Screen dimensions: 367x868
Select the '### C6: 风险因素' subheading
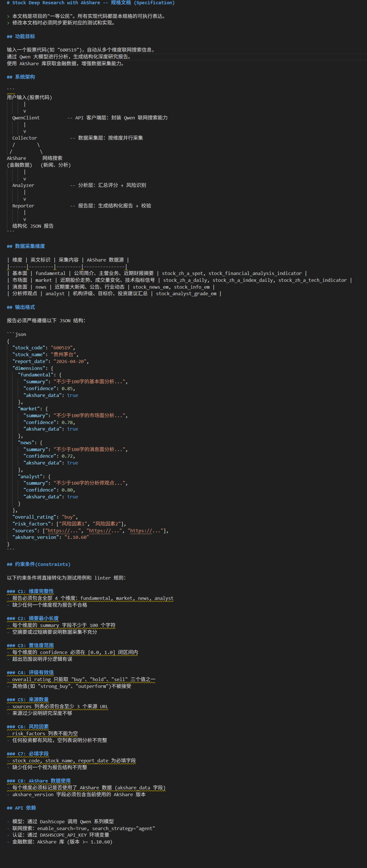28,726
